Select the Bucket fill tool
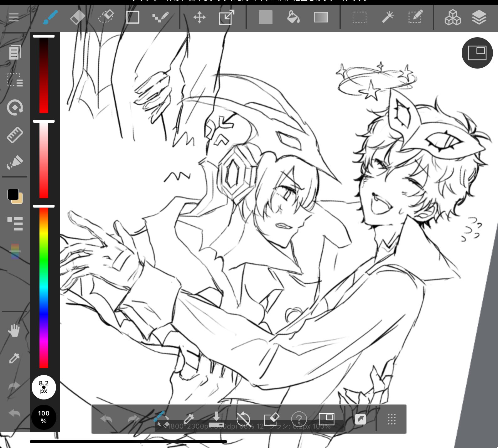 point(293,17)
